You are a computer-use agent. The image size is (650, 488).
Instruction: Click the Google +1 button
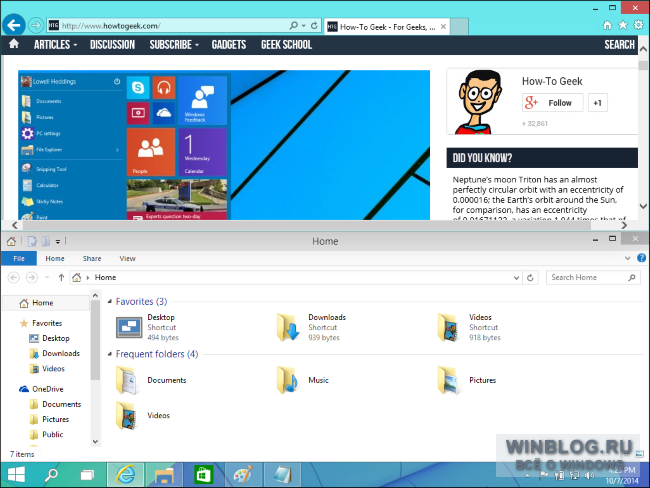[597, 103]
